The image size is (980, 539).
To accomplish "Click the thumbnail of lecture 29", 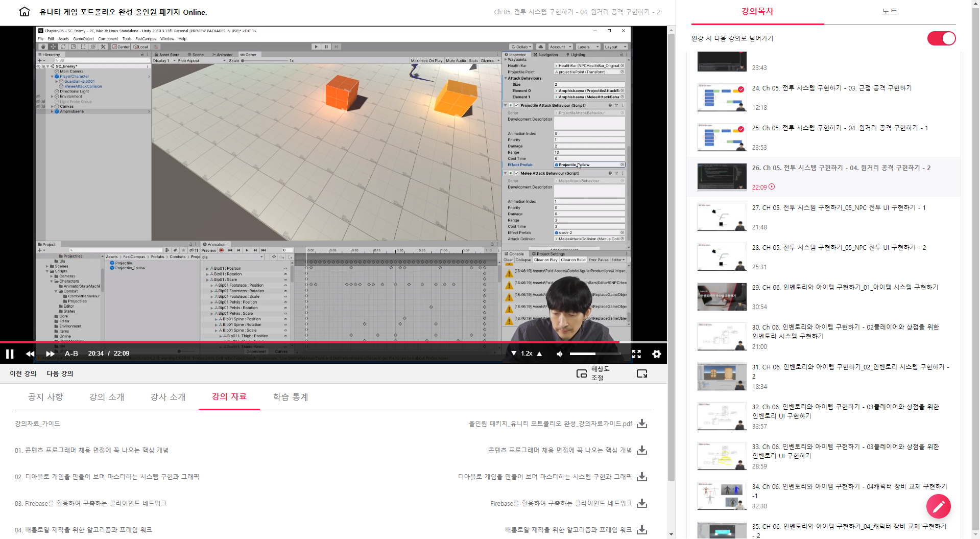I will (x=722, y=297).
